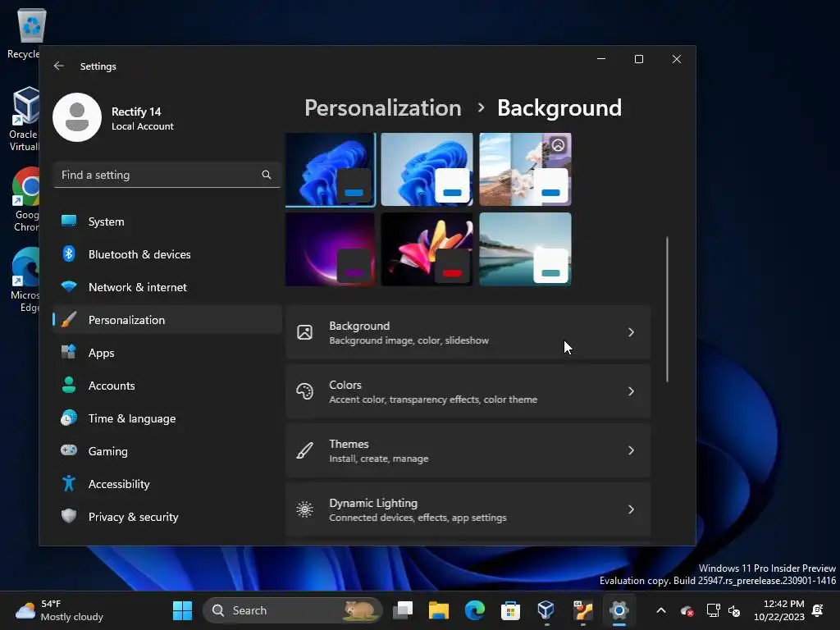Viewport: 840px width, 630px height.
Task: Click the network tray icon
Action: pyautogui.click(x=713, y=610)
